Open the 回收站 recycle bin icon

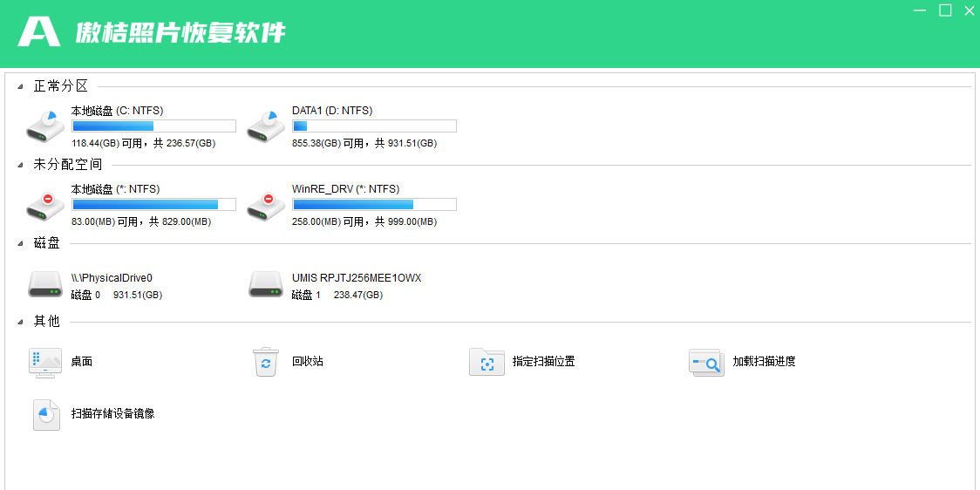click(266, 363)
